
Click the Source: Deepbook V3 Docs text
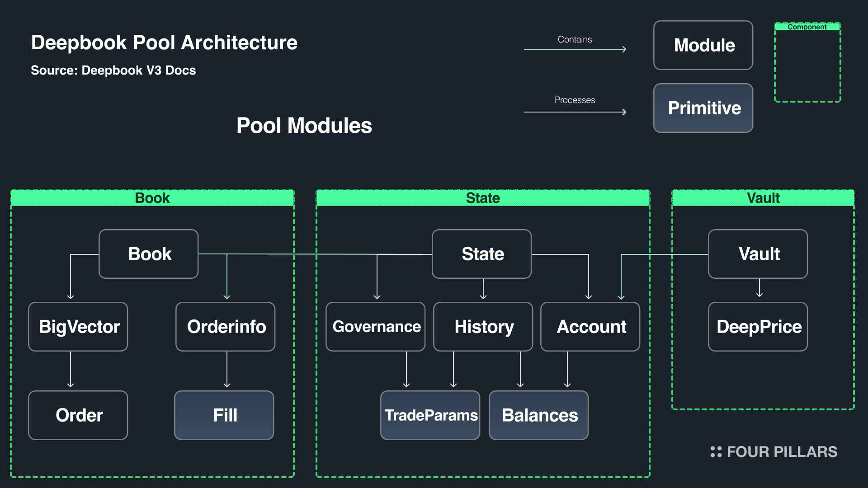tap(113, 70)
